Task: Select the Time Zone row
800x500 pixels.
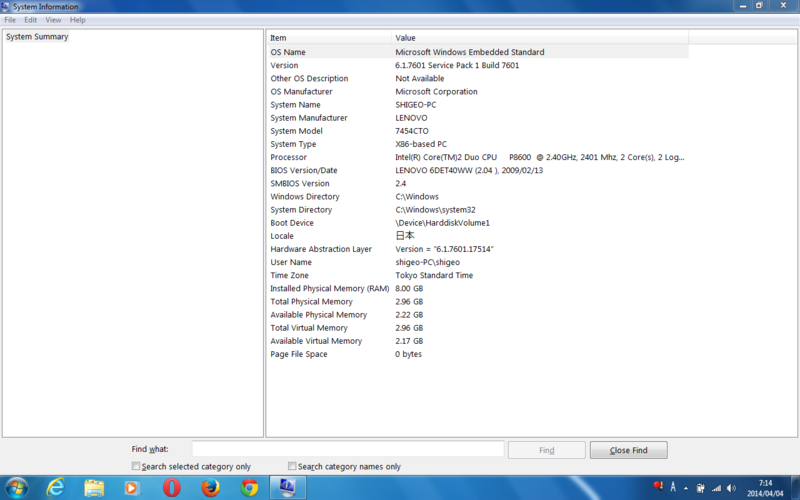Action: pos(478,276)
